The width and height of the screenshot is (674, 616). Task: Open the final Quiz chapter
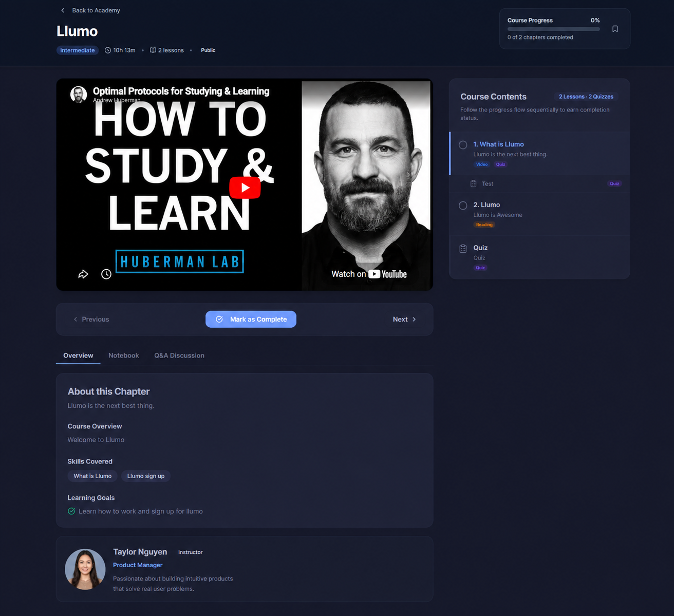click(x=539, y=257)
